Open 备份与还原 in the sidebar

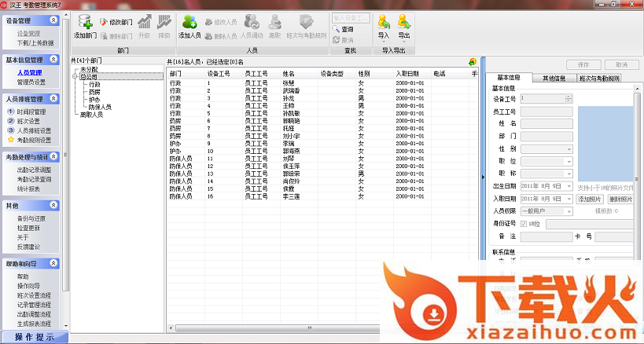click(x=31, y=218)
